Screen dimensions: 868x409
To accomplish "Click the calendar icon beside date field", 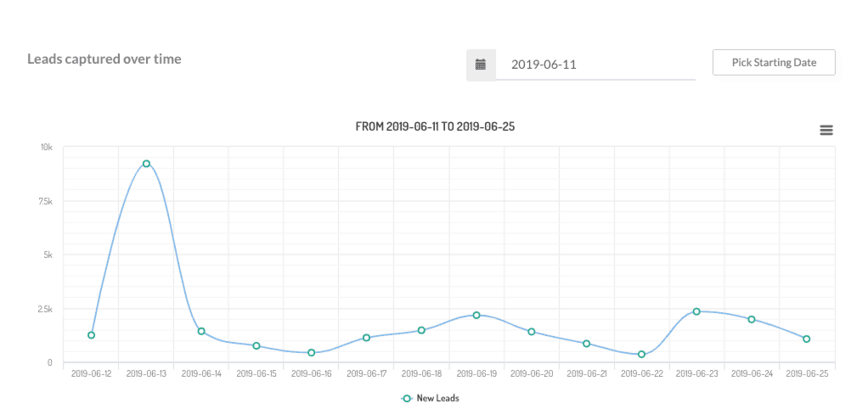I will point(481,64).
